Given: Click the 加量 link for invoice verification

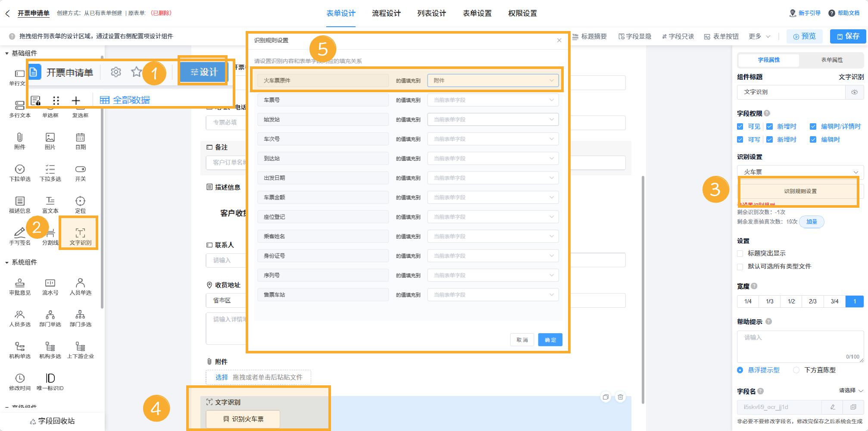Looking at the screenshot, I should pos(812,222).
